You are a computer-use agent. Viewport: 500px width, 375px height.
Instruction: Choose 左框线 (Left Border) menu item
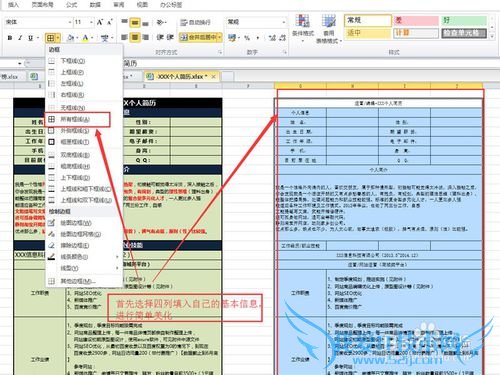84,84
